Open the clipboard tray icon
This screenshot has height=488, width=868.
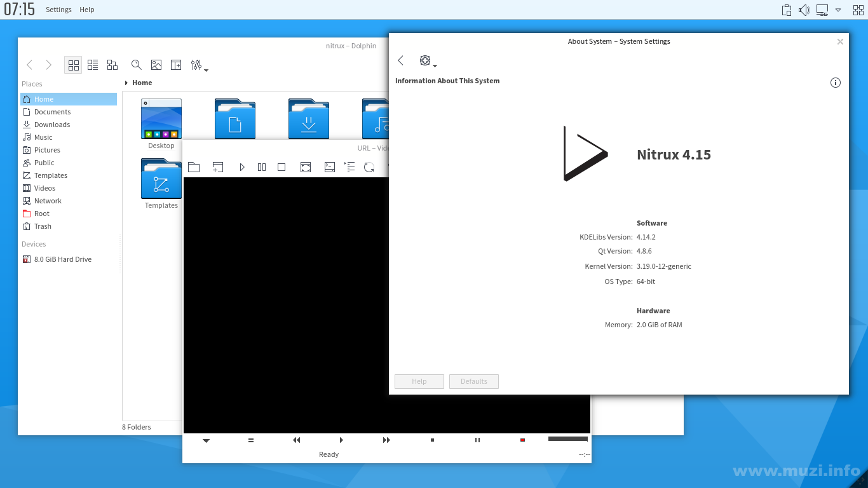click(x=787, y=10)
